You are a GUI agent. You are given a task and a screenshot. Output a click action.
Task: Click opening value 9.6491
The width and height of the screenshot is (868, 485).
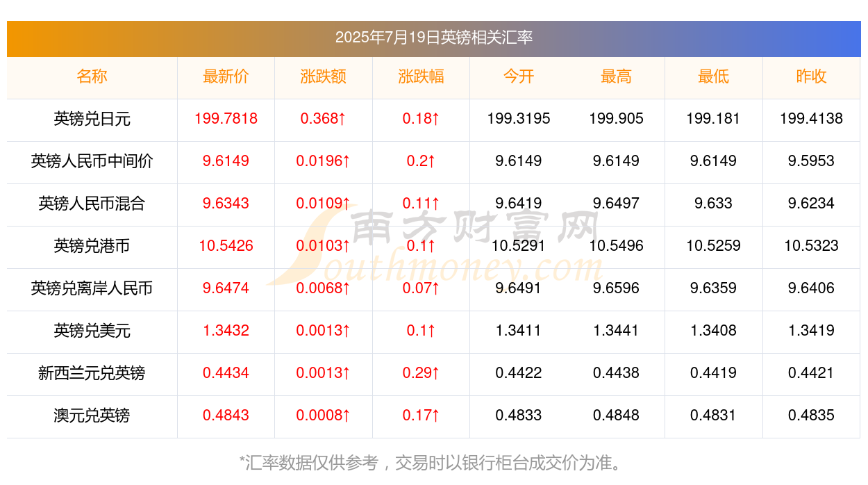click(519, 288)
